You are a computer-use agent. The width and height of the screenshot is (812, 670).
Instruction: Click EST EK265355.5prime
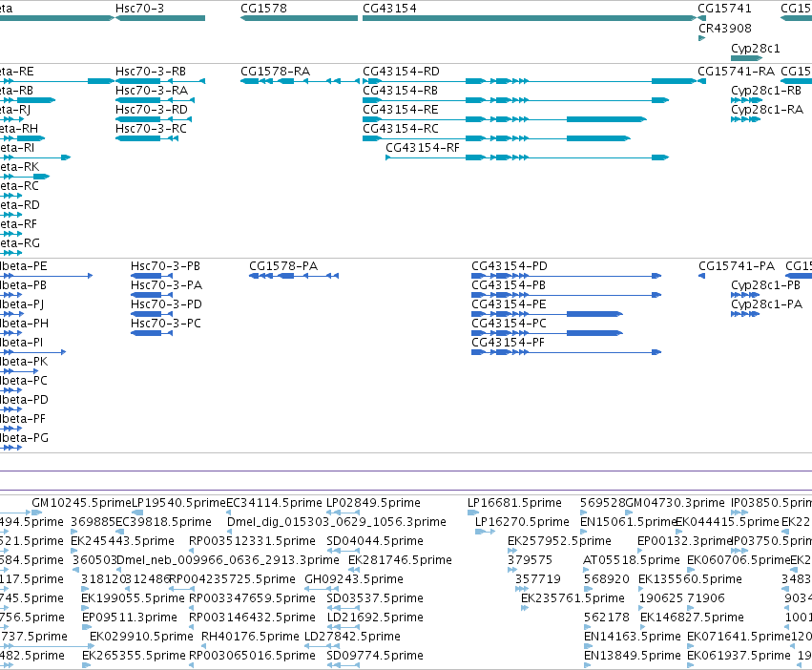[87, 666]
